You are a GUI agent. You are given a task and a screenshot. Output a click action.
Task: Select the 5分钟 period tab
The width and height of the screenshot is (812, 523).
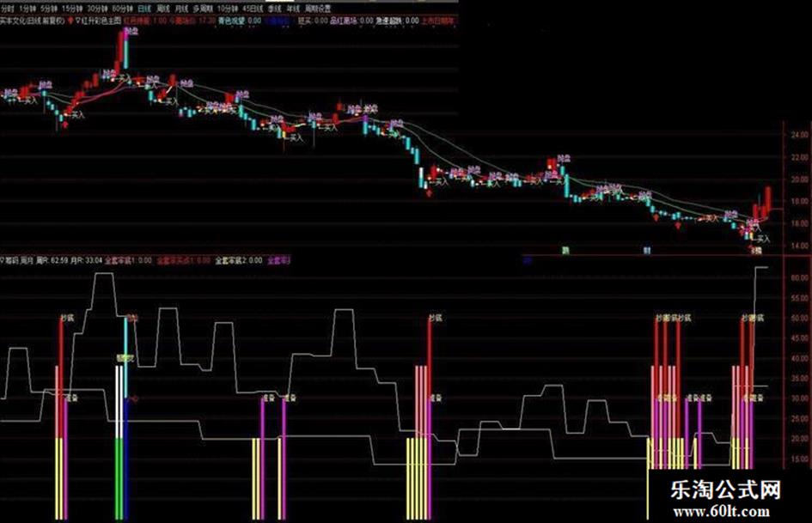(49, 9)
